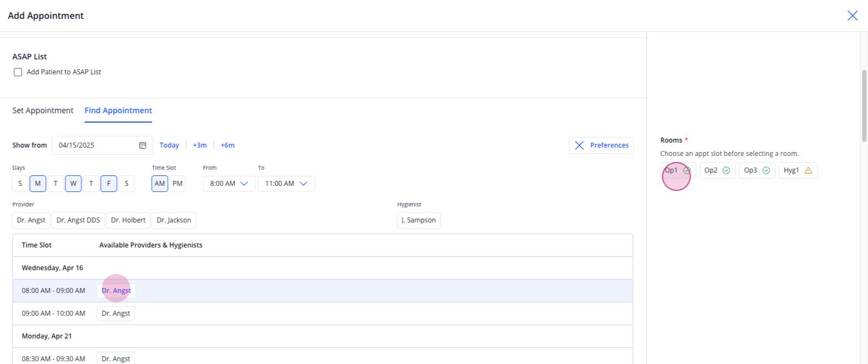The height and width of the screenshot is (364, 868).
Task: Check Add Patient to ASAP List
Action: 18,72
